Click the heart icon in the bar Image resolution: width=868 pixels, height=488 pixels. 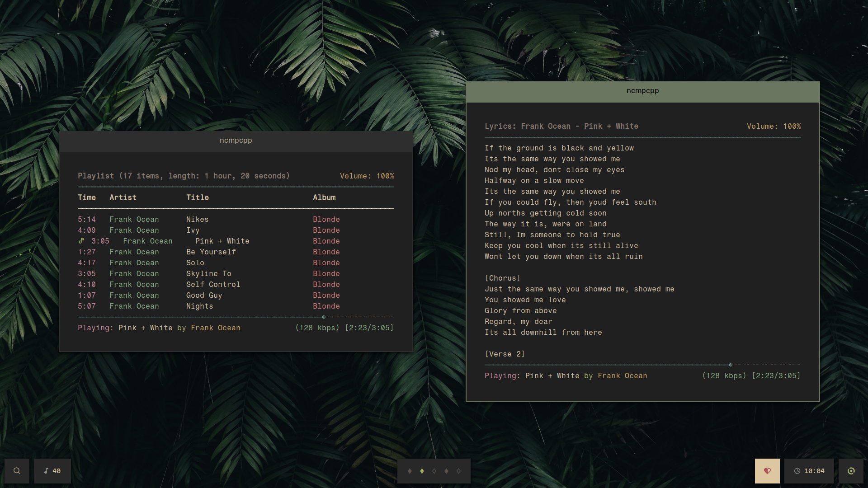767,471
